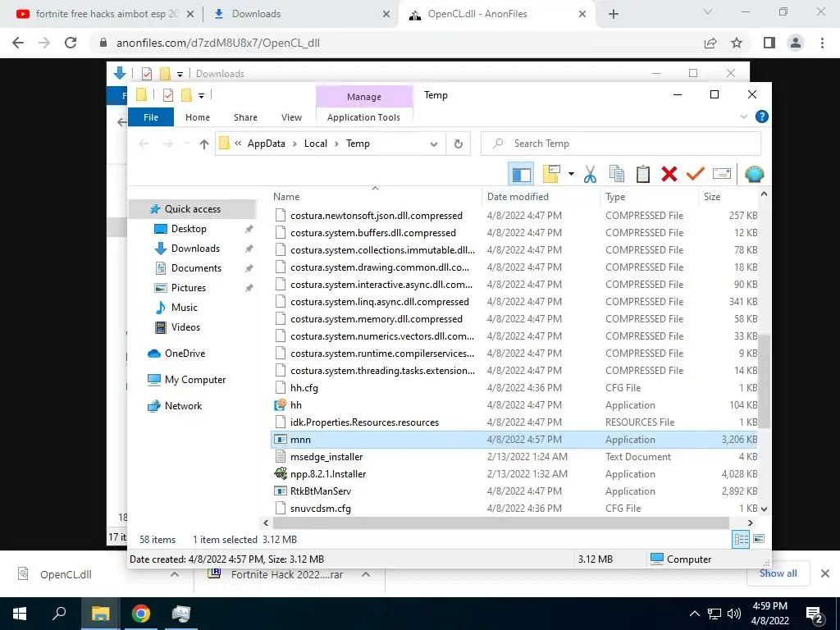
Task: Click the Refresh button beside address bar
Action: [458, 144]
